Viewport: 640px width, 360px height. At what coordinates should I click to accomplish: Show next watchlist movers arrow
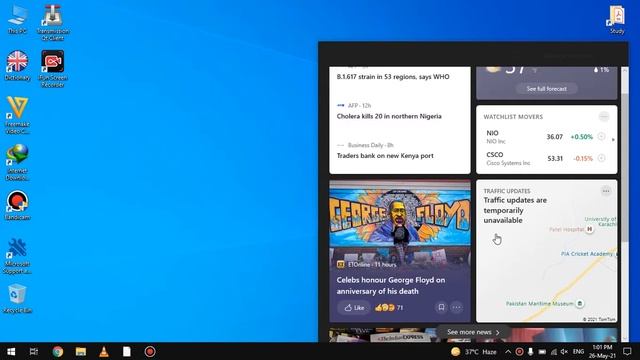tap(613, 140)
